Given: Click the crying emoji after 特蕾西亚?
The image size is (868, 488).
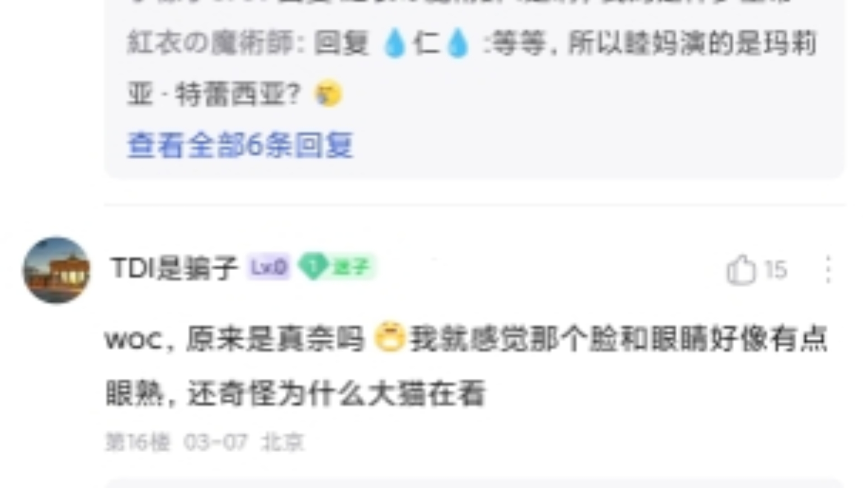Looking at the screenshot, I should 328,94.
